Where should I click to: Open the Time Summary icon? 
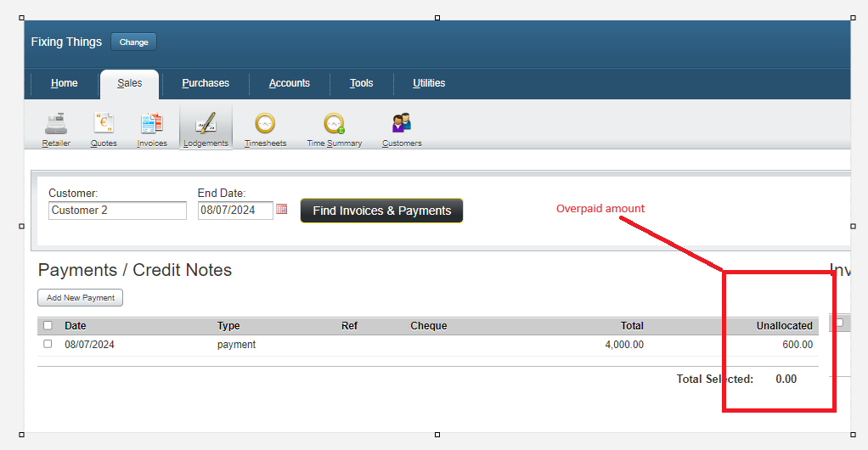click(x=334, y=124)
